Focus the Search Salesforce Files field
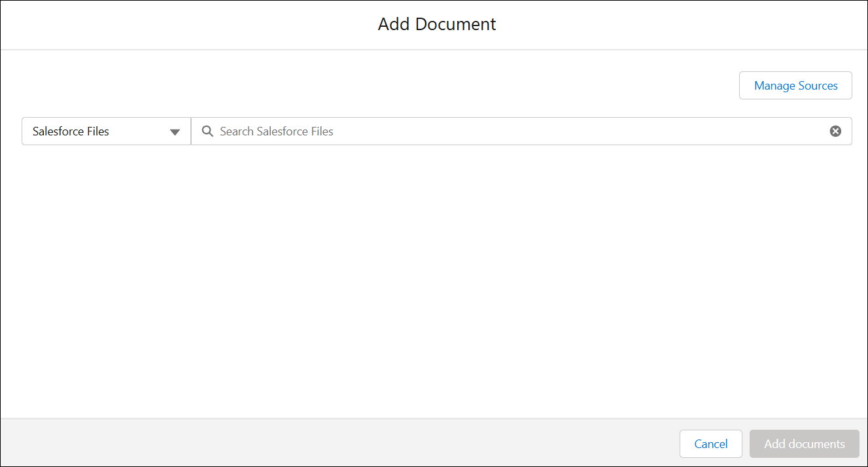The image size is (868, 467). [x=521, y=131]
